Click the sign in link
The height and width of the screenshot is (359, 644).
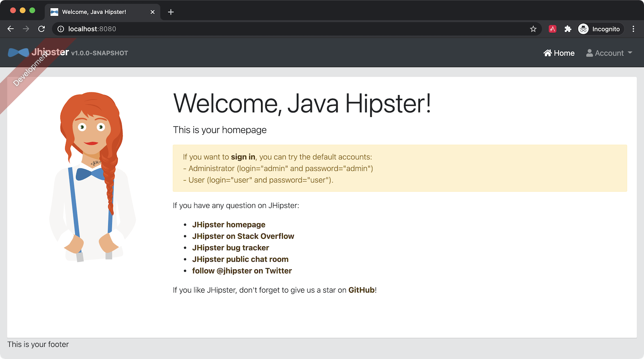(243, 157)
